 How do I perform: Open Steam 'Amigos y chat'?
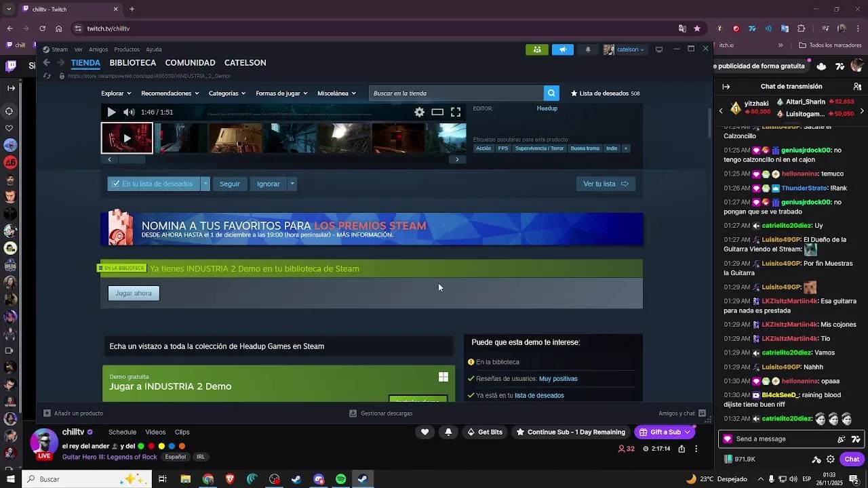click(x=682, y=413)
